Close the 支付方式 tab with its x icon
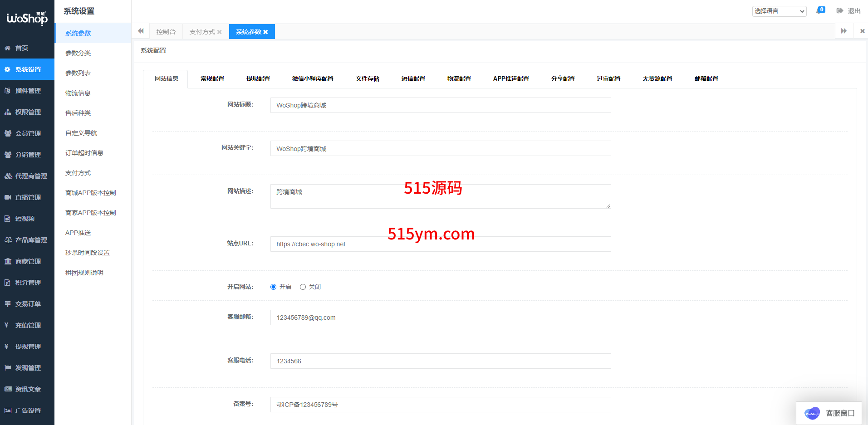This screenshot has height=425, width=868. pos(220,32)
